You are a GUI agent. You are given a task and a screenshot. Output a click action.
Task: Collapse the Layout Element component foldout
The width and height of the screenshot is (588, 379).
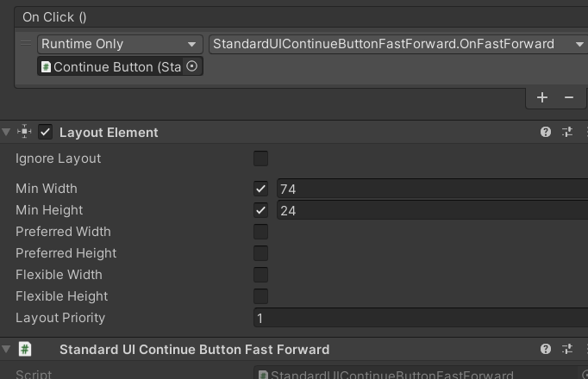point(6,132)
